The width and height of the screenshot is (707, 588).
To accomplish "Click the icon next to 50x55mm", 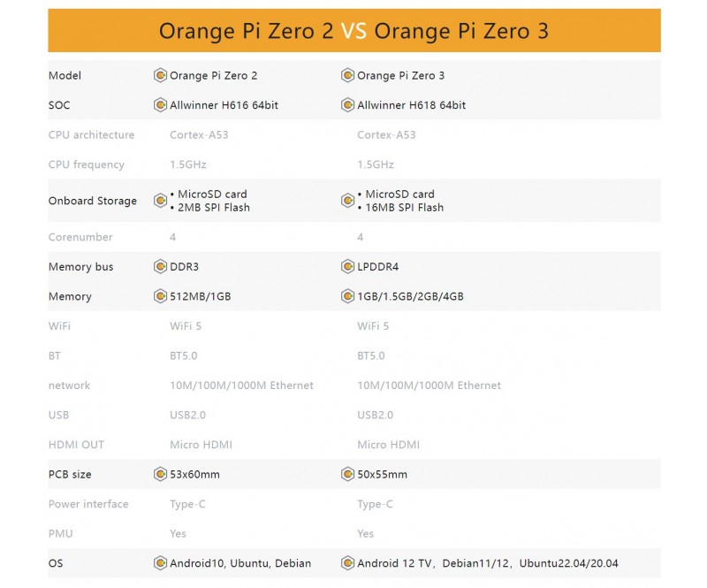I will tap(347, 474).
